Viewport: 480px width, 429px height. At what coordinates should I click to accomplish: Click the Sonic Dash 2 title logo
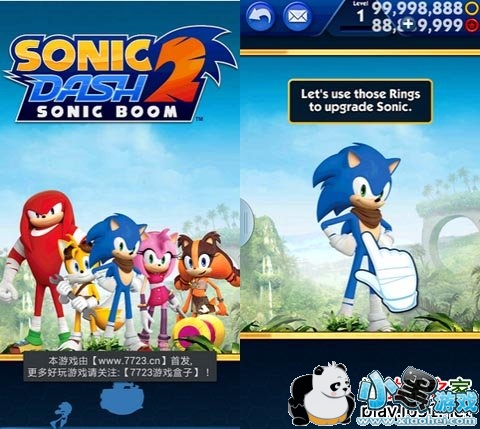pos(118,75)
